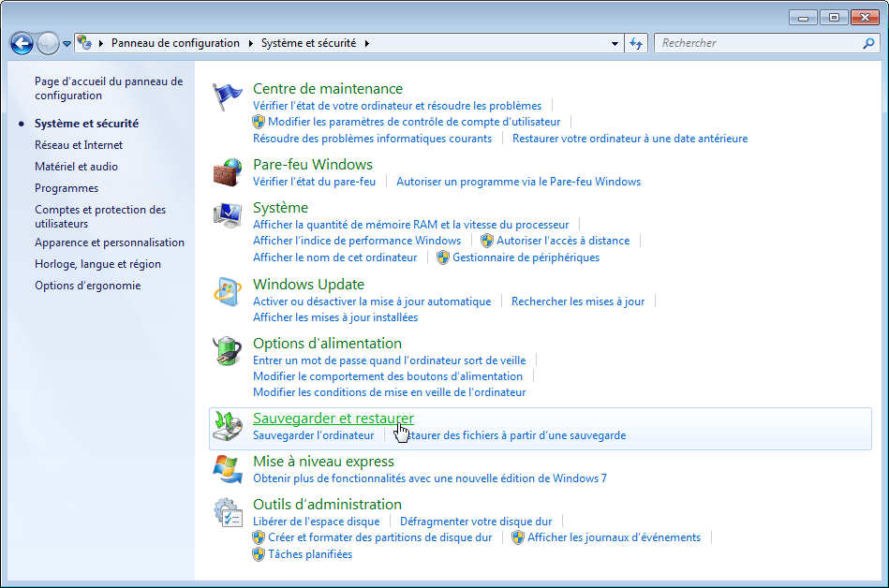Click Résoudre des problèmes informatiques courants
Image resolution: width=889 pixels, height=588 pixels.
point(373,139)
